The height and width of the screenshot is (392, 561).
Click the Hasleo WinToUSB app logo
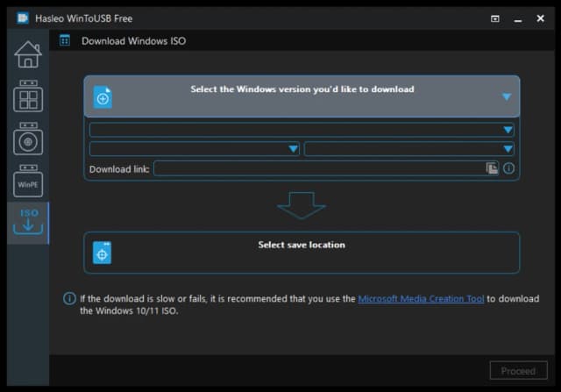click(22, 18)
